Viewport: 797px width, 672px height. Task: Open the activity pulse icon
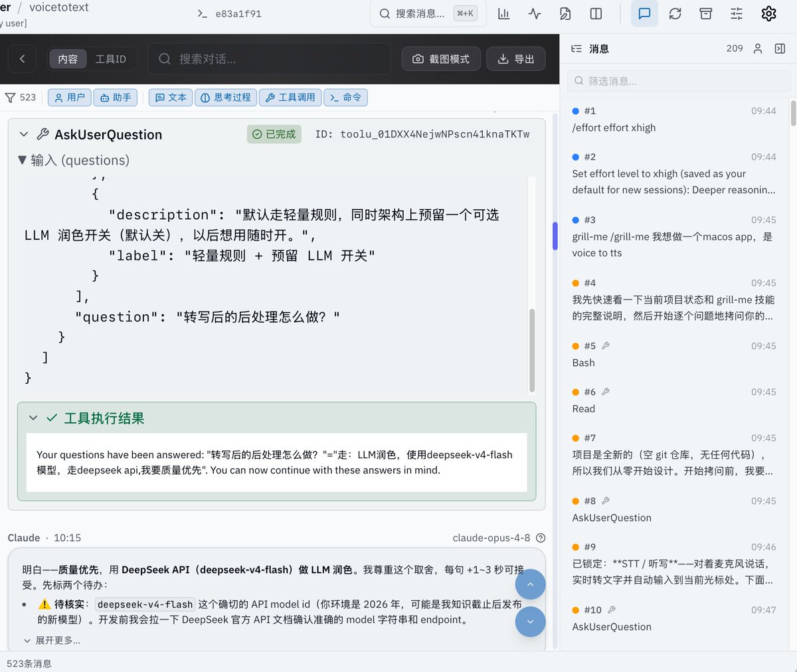535,13
